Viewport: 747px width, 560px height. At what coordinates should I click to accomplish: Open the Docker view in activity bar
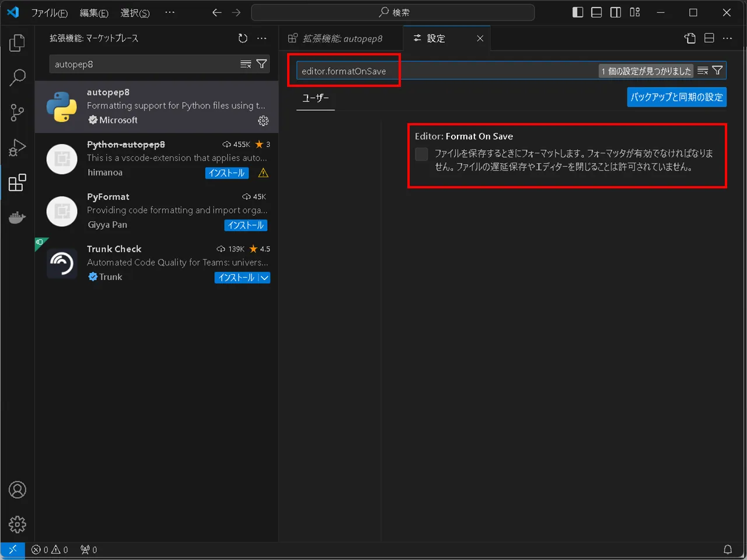[18, 218]
